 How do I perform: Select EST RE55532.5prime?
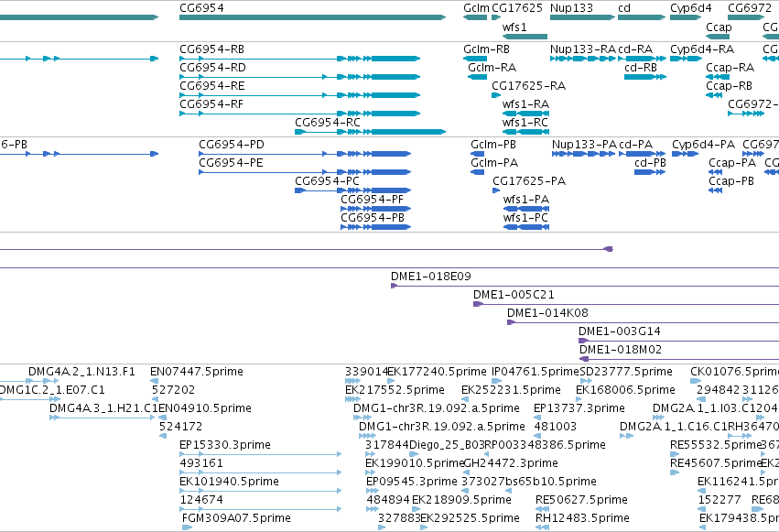click(675, 454)
